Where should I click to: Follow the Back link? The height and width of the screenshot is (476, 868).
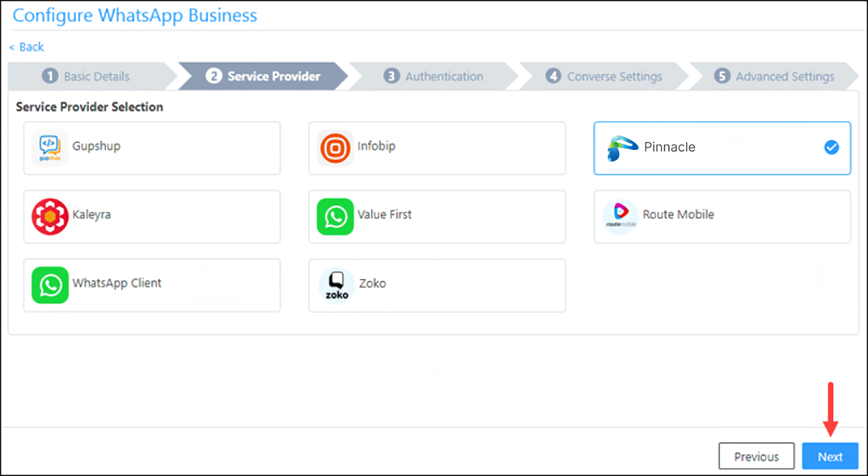click(x=27, y=47)
